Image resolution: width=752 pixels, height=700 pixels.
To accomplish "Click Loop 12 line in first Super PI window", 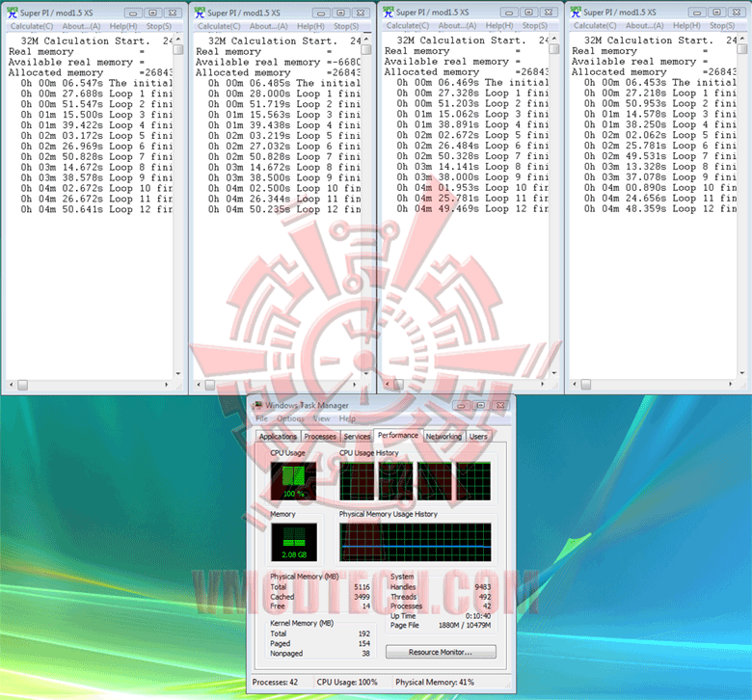I will tap(96, 209).
